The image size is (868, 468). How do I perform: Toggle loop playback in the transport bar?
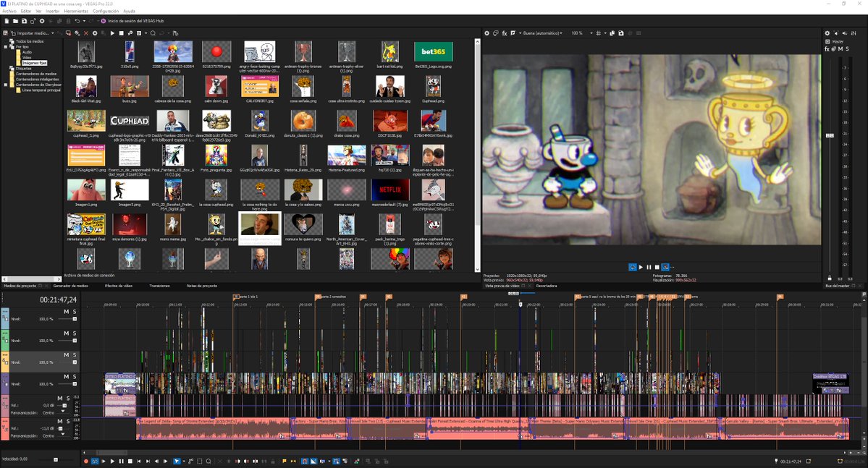[x=95, y=461]
